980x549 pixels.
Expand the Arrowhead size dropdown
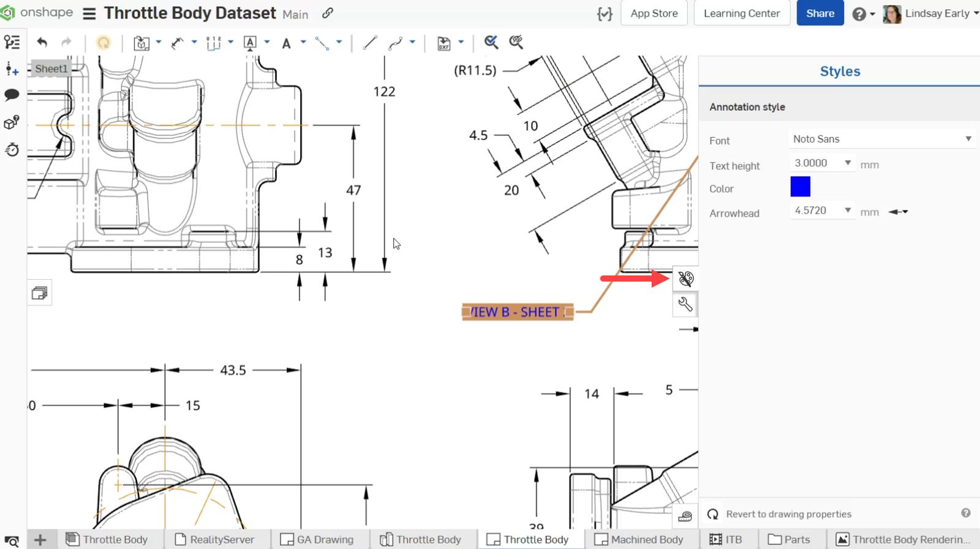click(848, 211)
